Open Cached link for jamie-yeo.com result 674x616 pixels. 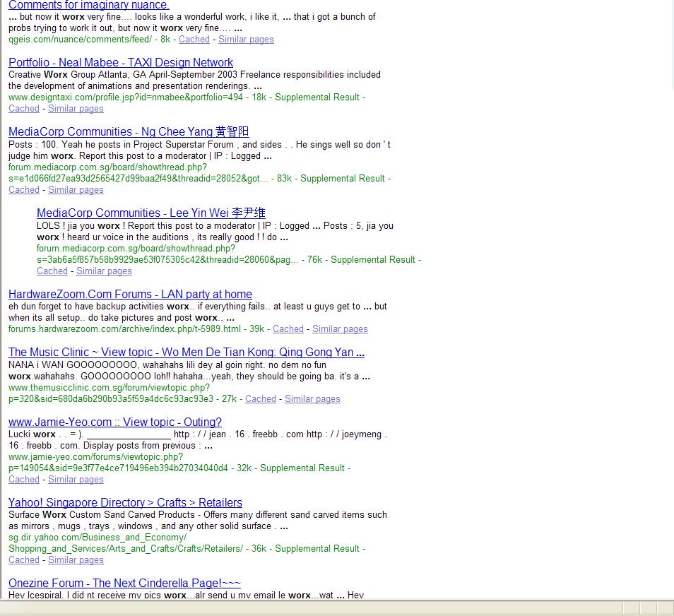(24, 479)
